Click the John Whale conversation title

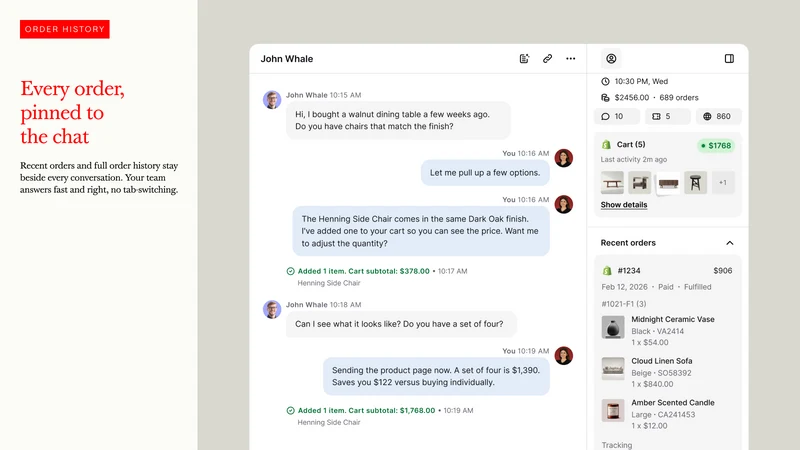[x=287, y=59]
